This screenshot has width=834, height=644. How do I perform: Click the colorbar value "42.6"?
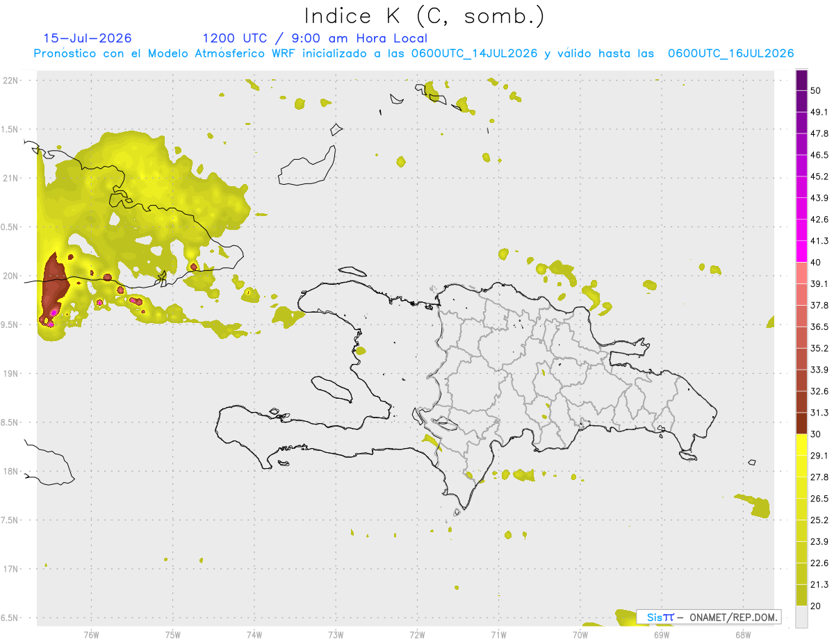(819, 220)
